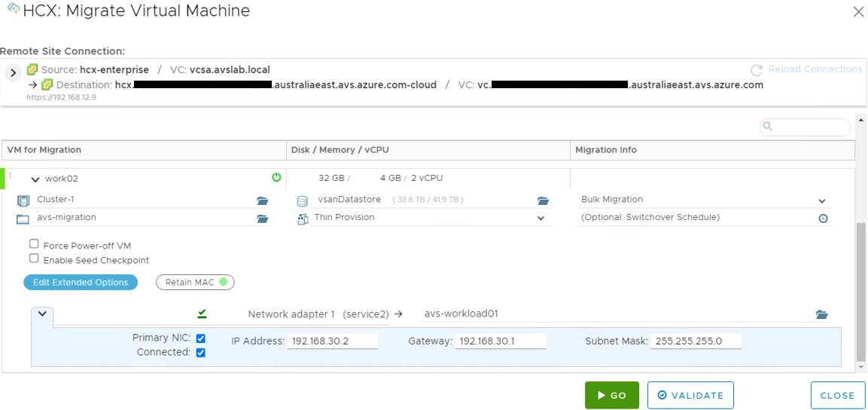Screen dimensions: 868x410
Task: Click the source site vCenter icon
Action: click(32, 70)
